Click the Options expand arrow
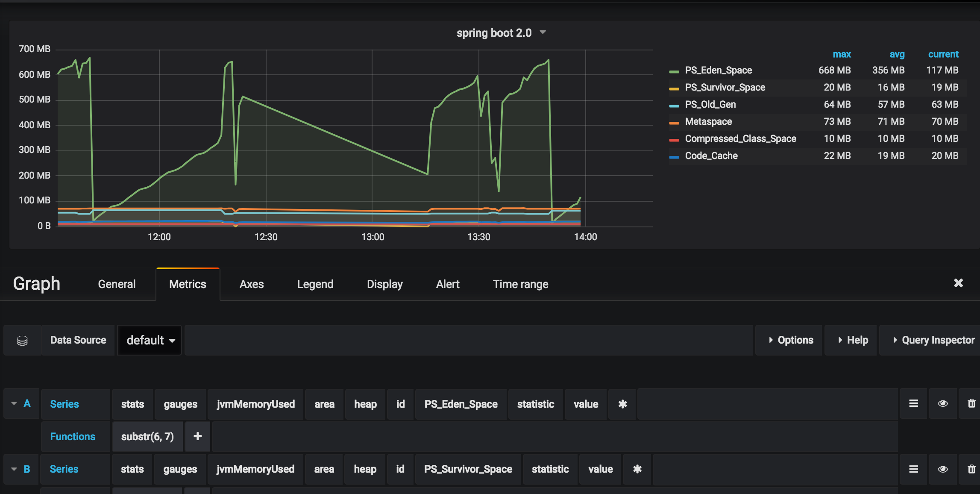The width and height of the screenshot is (980, 494). [772, 340]
